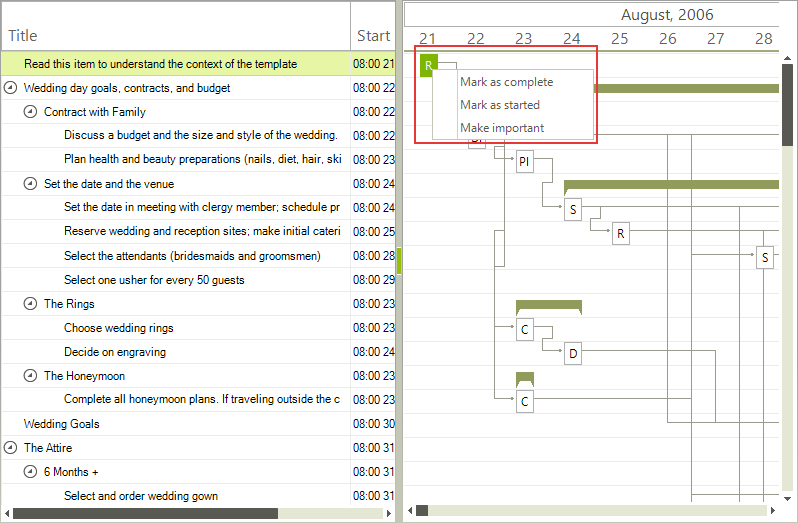The image size is (798, 523).
Task: Click start time 08:00 30 of Wedding Goals
Action: point(374,424)
